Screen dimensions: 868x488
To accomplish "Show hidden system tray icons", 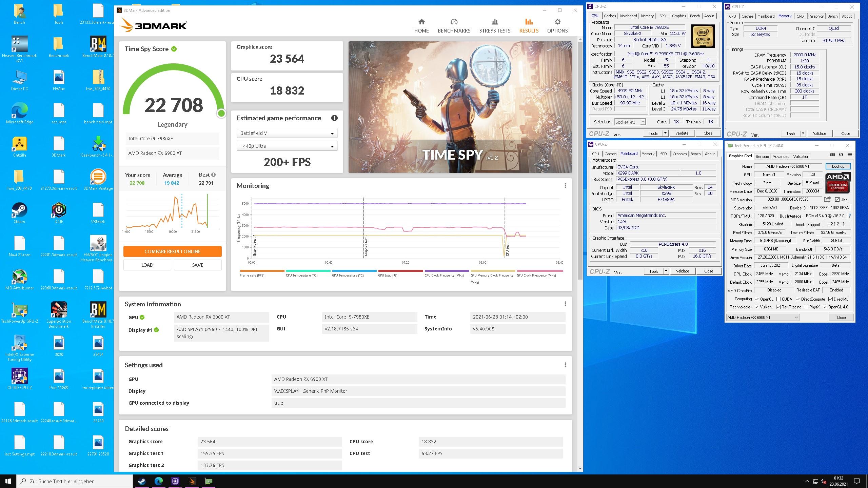I will [x=807, y=481].
